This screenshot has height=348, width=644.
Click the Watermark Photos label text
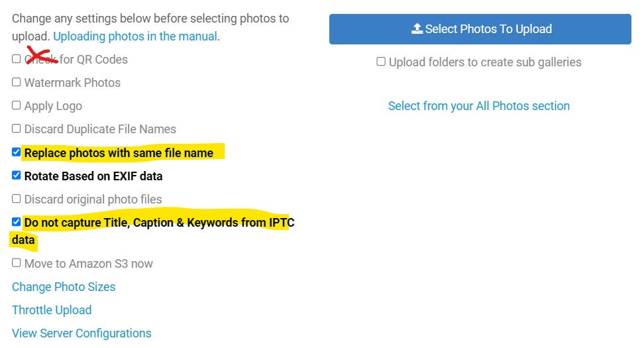coord(72,83)
